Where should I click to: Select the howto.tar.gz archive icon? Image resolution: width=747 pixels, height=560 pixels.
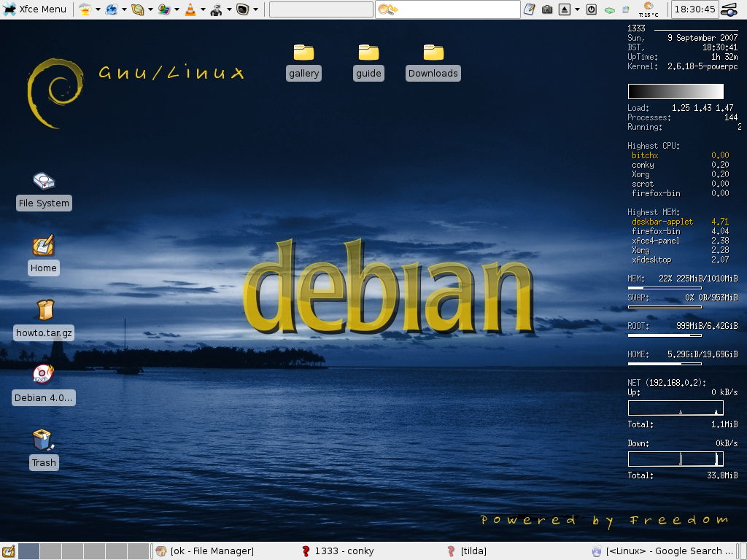coord(44,320)
